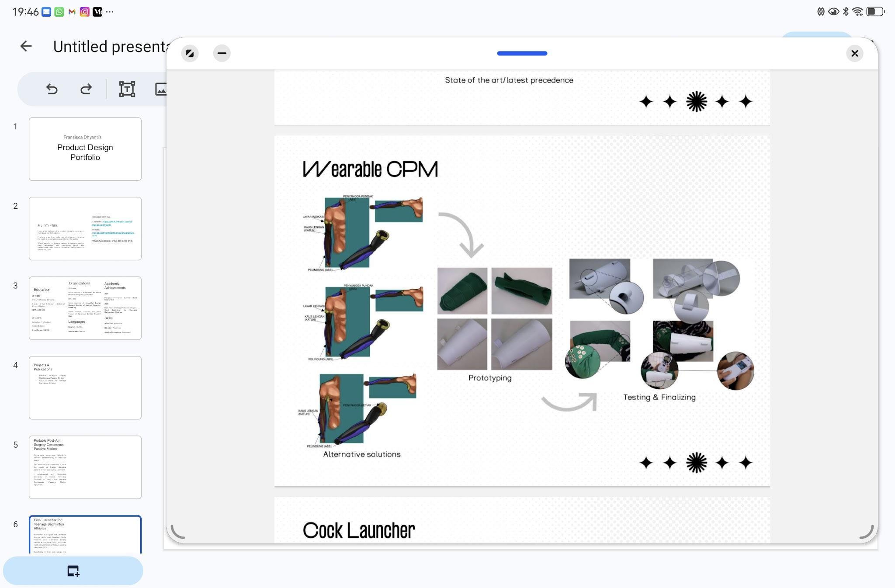Viewport: 895px width, 588px height.
Task: Close the floating window with X
Action: 854,53
